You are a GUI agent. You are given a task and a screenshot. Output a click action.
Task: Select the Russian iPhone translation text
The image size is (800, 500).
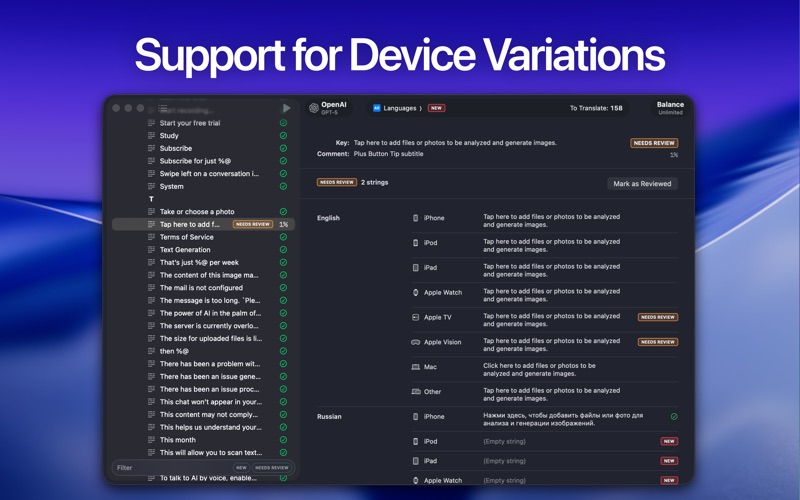pyautogui.click(x=563, y=419)
